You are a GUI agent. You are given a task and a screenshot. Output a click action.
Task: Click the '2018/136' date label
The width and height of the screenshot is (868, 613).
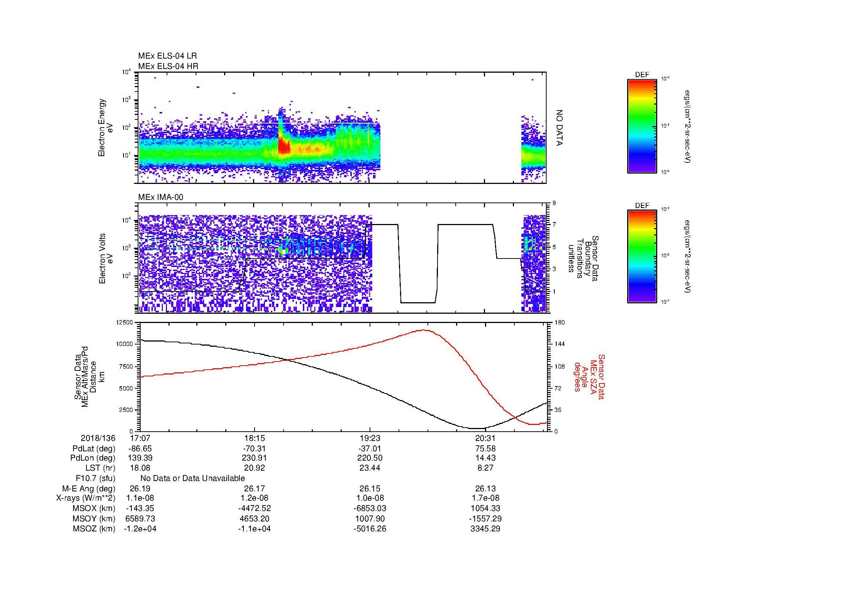point(98,438)
